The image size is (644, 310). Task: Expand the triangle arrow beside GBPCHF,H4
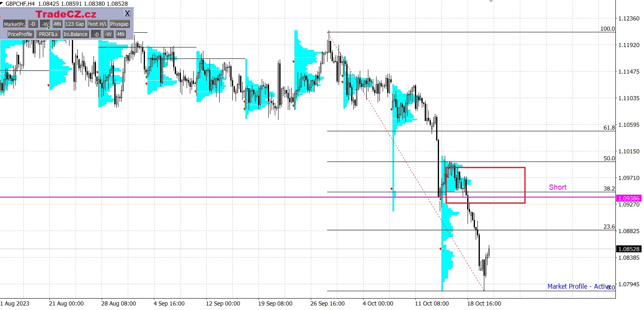[x=2, y=3]
